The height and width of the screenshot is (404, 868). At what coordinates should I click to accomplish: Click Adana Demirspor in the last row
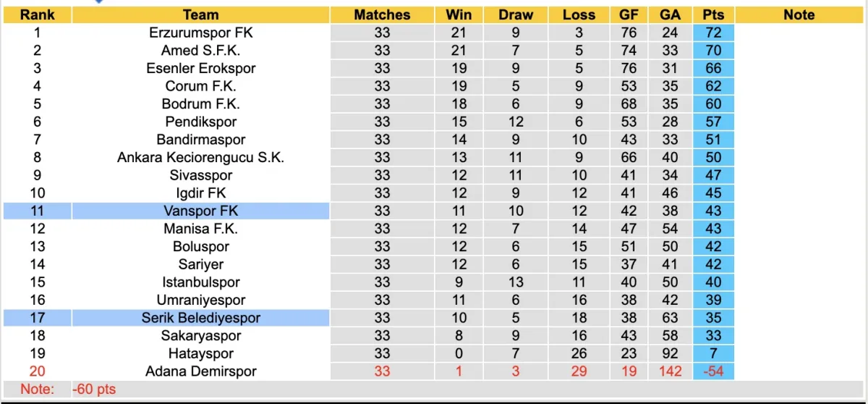coord(201,371)
